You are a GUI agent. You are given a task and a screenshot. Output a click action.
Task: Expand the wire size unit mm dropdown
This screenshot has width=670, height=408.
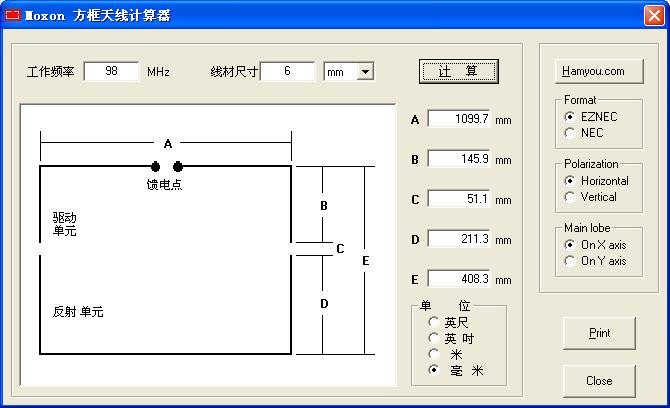[x=365, y=72]
